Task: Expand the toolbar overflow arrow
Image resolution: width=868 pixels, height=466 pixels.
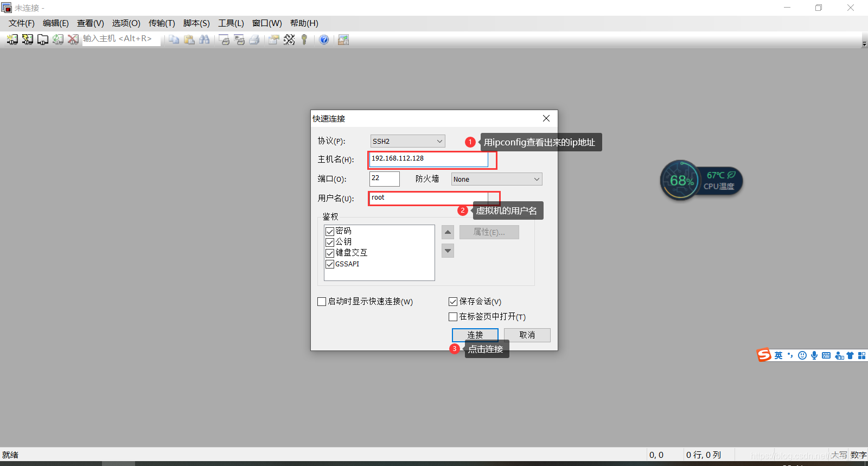Action: pyautogui.click(x=864, y=44)
